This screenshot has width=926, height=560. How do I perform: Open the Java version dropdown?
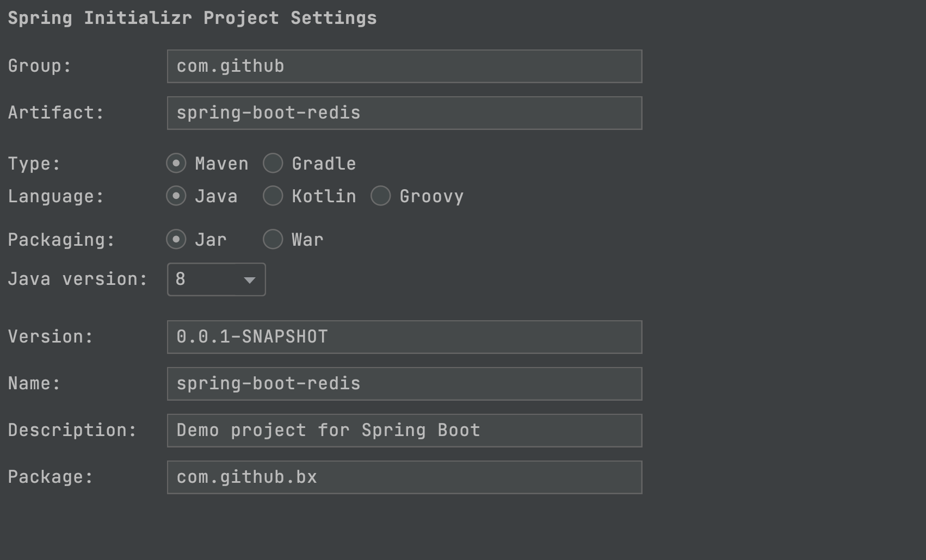pos(216,279)
